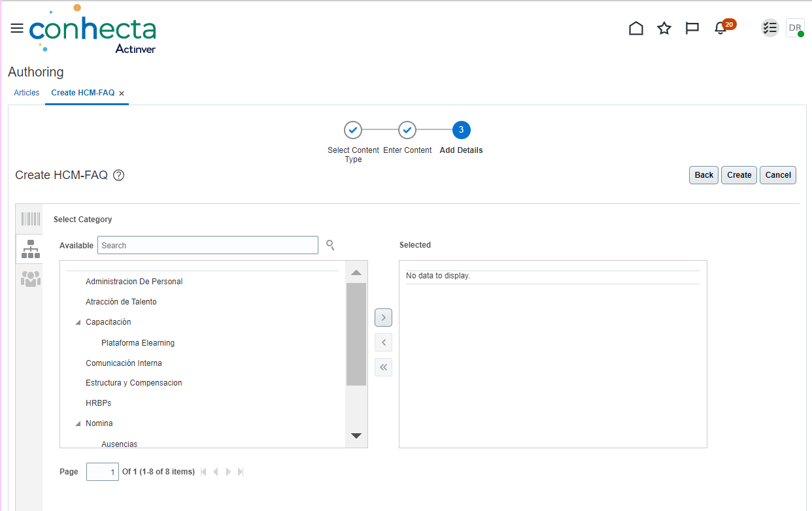
Task: Switch to the Articles tab
Action: point(26,92)
